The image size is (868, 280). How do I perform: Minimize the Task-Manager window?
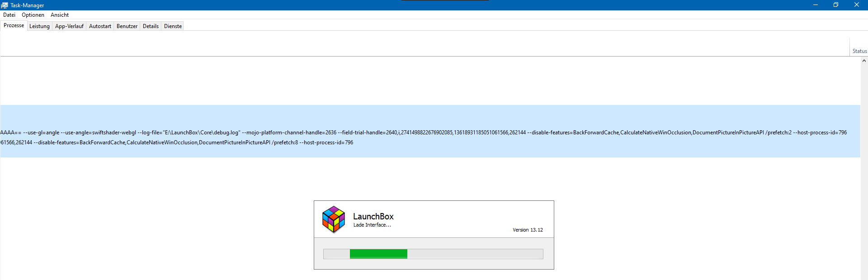815,5
